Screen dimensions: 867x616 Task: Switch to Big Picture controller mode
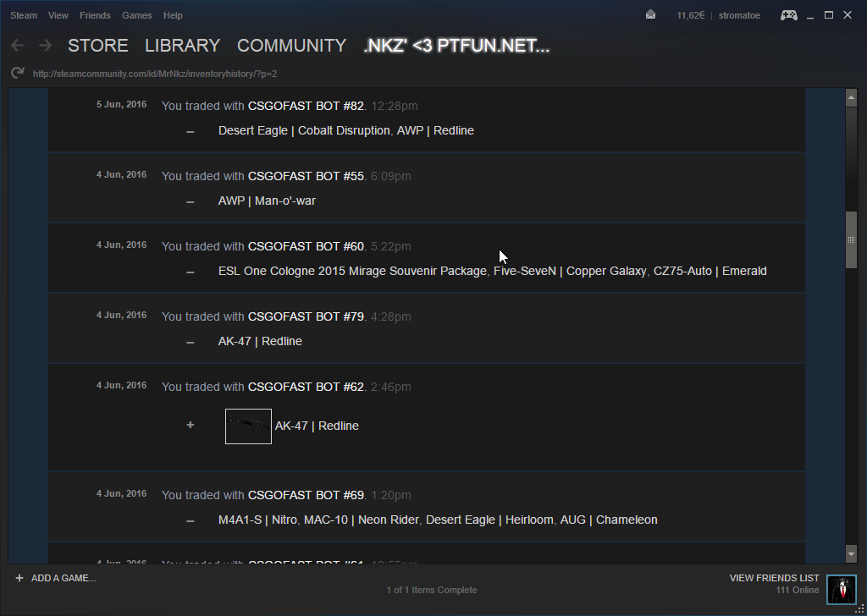point(788,15)
